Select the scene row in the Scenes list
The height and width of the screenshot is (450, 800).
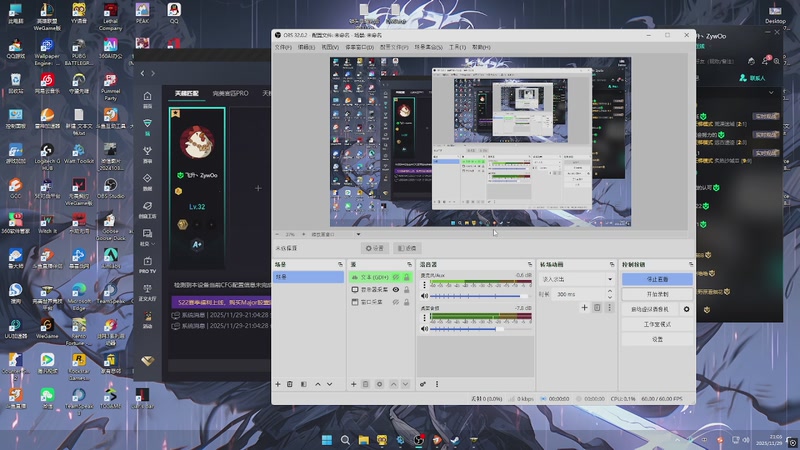(x=309, y=277)
